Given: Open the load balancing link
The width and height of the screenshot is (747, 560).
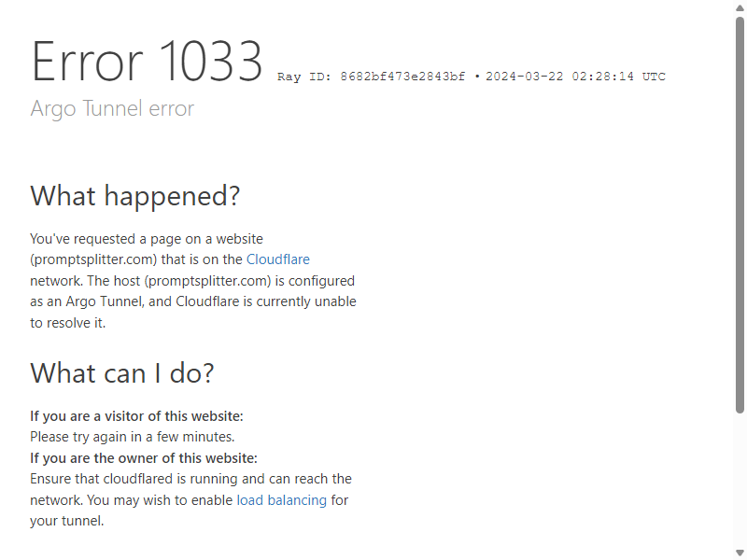Looking at the screenshot, I should coord(282,500).
